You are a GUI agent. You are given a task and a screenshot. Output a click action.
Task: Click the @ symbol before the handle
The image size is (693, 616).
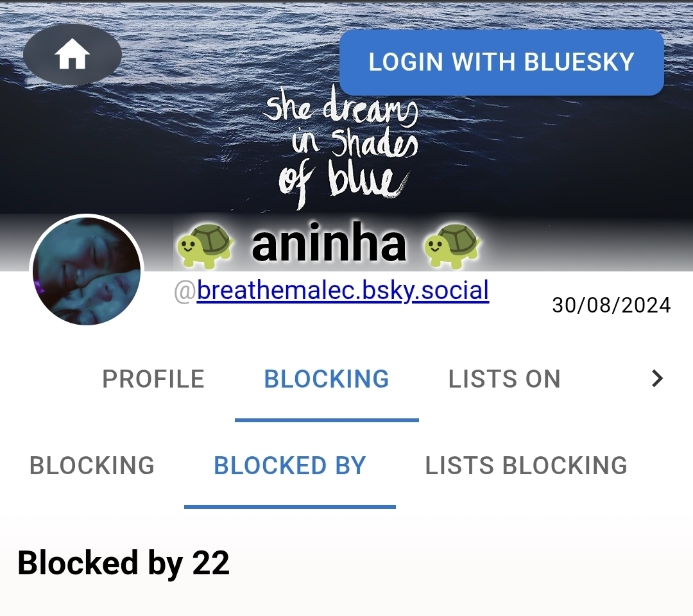coord(185,292)
